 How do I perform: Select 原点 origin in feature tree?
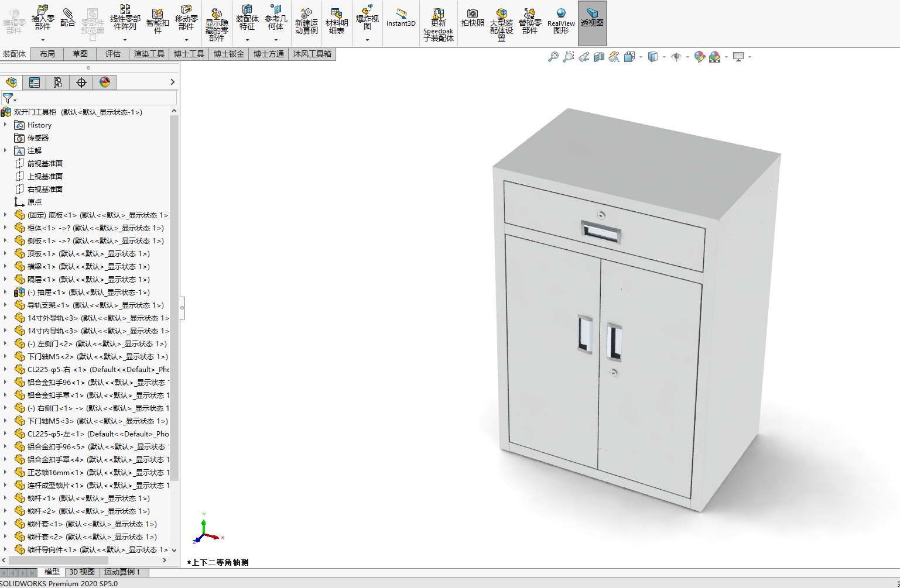(35, 202)
